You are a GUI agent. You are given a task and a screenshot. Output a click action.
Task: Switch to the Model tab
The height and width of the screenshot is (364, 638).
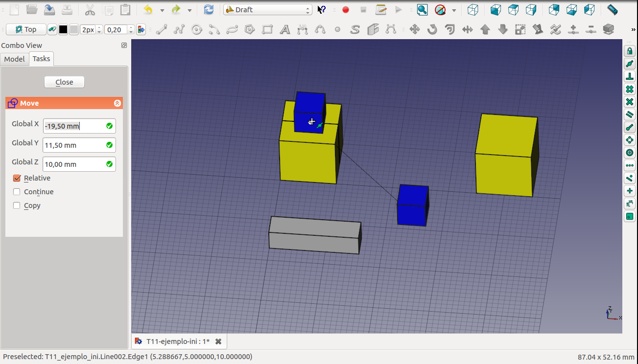(14, 59)
